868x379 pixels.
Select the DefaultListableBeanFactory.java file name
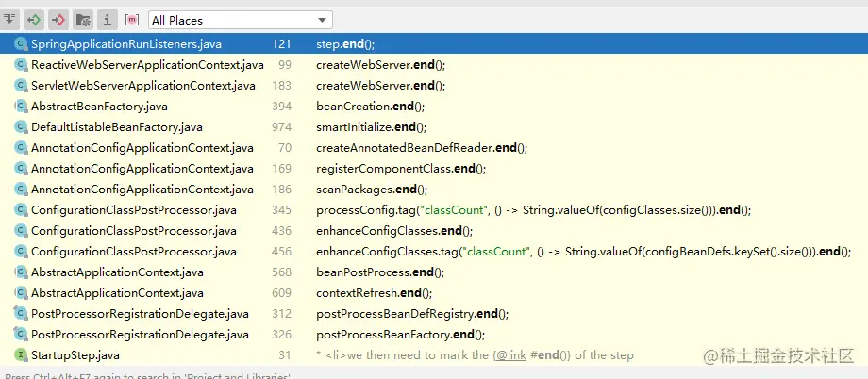tap(117, 127)
